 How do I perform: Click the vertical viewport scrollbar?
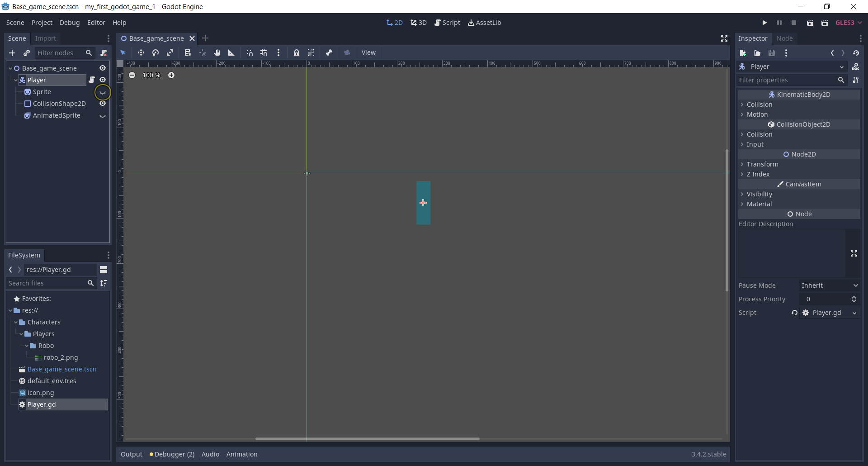(727, 220)
